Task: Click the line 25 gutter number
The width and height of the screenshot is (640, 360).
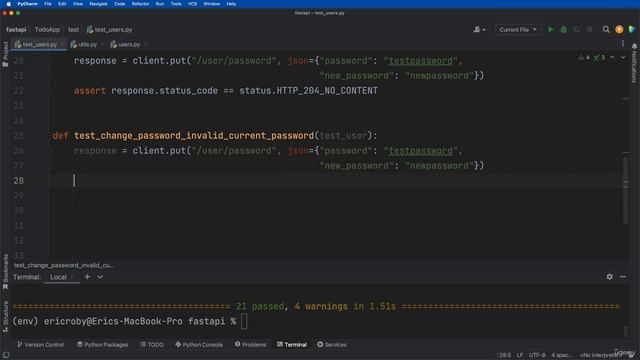Action: pos(18,136)
